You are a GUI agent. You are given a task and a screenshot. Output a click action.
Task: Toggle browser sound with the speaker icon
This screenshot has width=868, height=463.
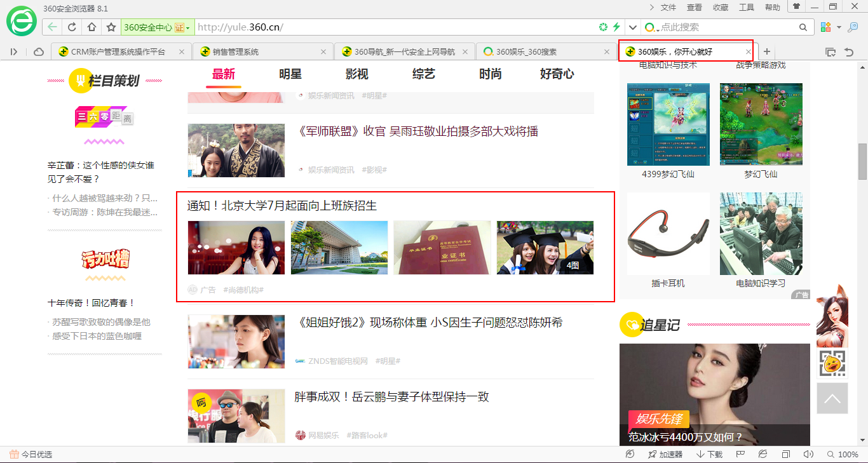tap(808, 455)
